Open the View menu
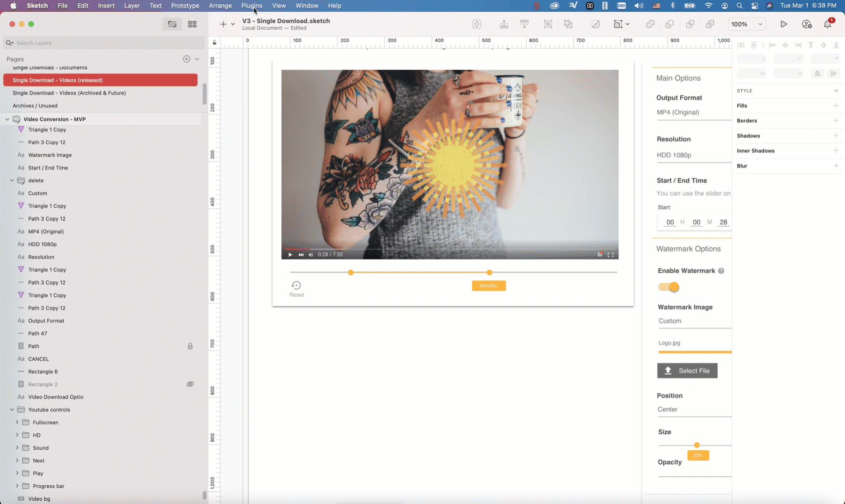845x504 pixels. [x=279, y=6]
